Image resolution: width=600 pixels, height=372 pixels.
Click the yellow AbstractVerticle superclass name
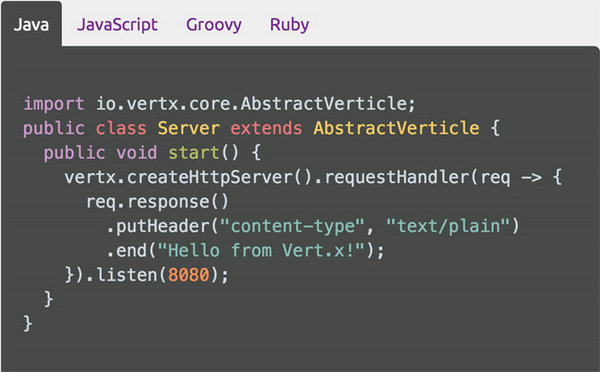click(396, 128)
